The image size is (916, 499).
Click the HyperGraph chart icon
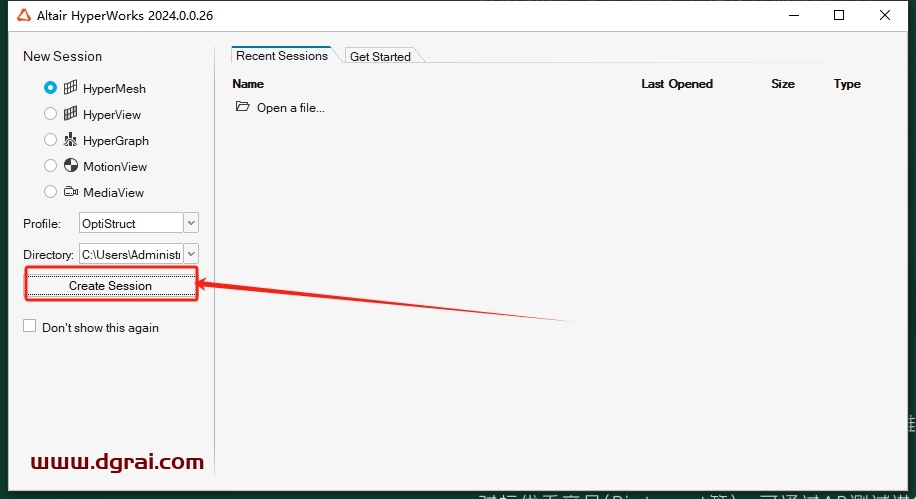coord(70,139)
